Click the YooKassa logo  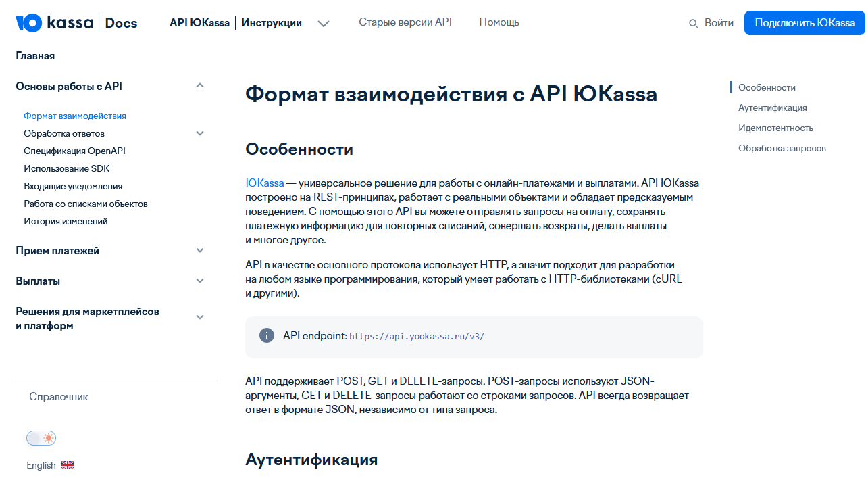click(x=55, y=22)
